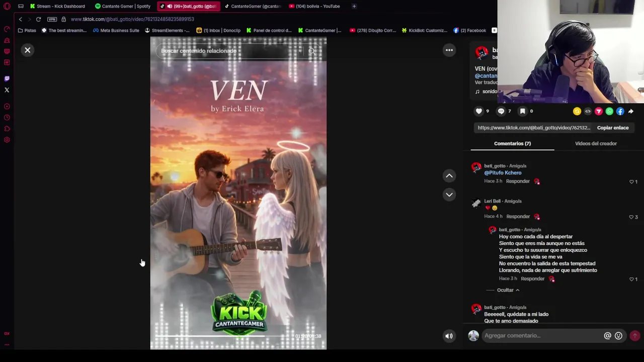Open the Meta Business Suite bookmark

[116, 30]
